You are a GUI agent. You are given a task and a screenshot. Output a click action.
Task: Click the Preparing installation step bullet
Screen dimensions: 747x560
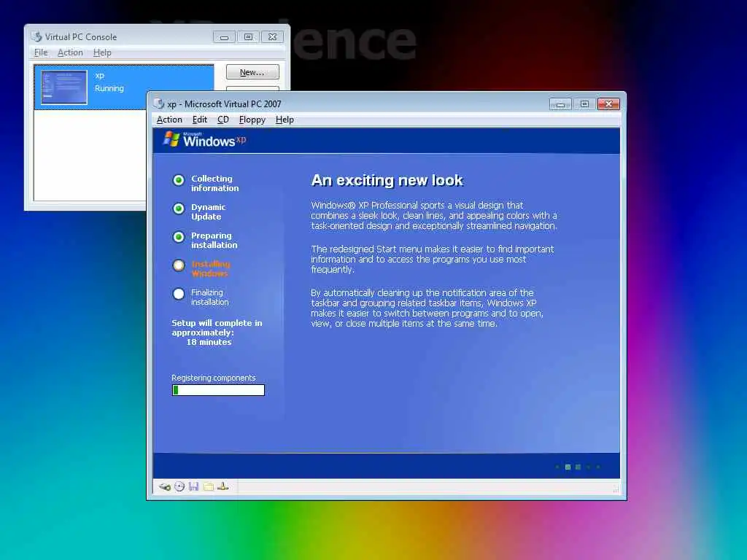click(179, 237)
